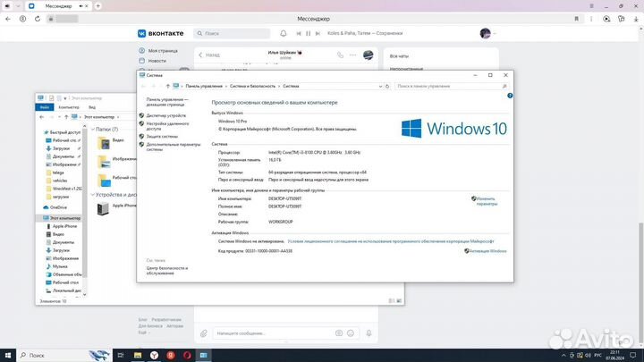Screen dimensions: 644x362
Task: Click the voice message microphone icon
Action: 370,333
